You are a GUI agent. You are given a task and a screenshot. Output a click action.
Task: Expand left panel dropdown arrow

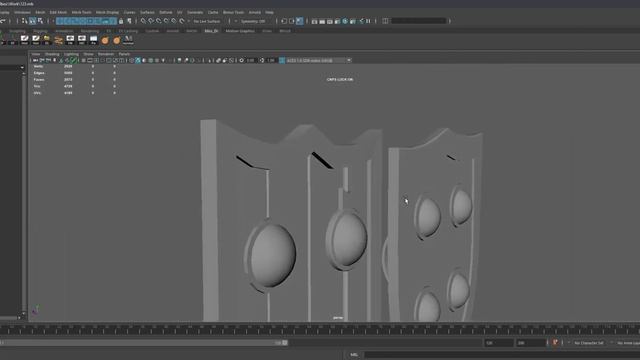[22, 67]
